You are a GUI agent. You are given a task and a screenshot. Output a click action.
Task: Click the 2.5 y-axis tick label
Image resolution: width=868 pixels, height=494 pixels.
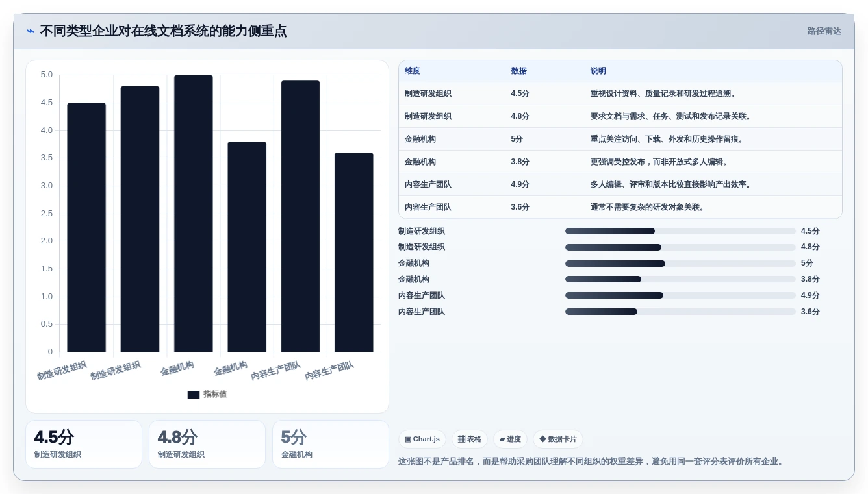tap(47, 214)
